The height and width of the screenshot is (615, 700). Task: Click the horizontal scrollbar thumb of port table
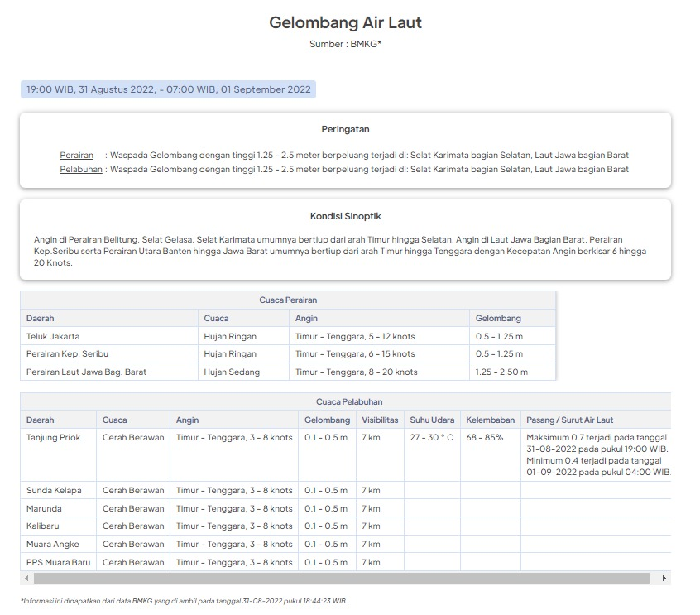[342, 578]
